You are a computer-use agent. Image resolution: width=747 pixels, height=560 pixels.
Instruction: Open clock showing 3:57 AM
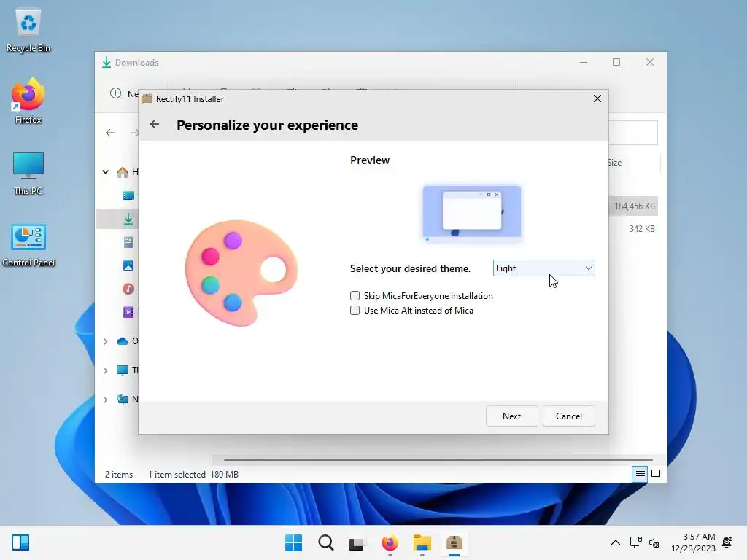click(x=693, y=542)
